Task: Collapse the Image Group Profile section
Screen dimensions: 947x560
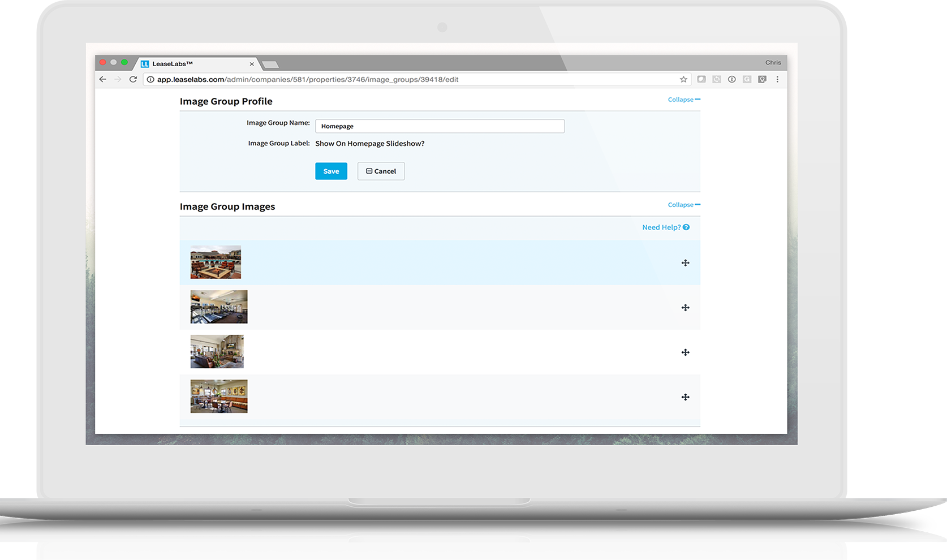Action: 683,100
